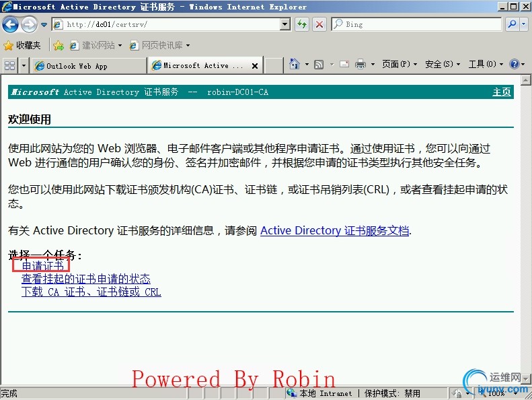Open 查看挂起的证书申请的状态 link

[86, 279]
